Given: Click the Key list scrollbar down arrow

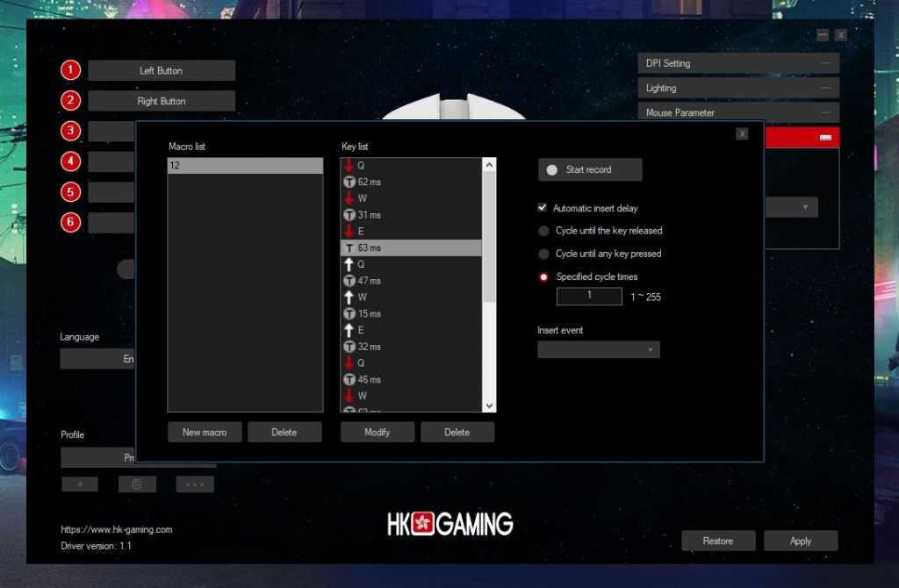Looking at the screenshot, I should tap(490, 405).
